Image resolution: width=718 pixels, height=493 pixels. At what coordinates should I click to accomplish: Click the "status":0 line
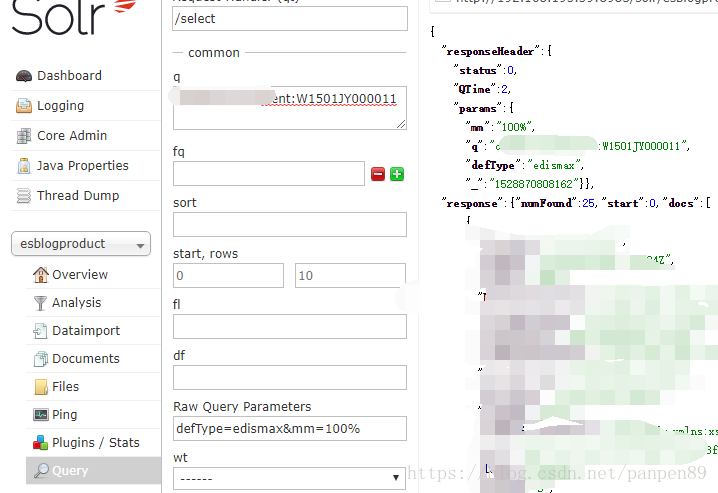485,70
